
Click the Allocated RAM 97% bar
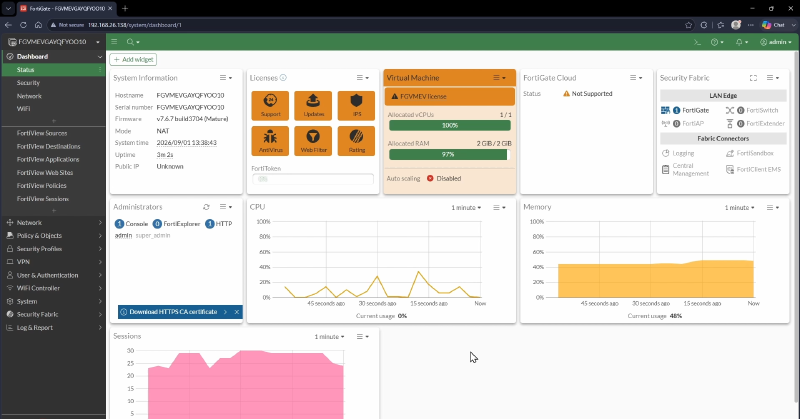tap(449, 155)
